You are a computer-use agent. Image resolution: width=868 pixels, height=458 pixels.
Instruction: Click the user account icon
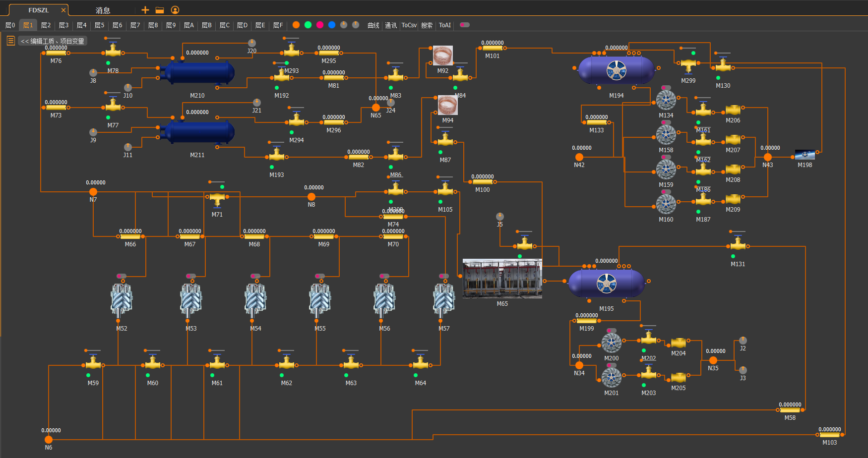175,10
